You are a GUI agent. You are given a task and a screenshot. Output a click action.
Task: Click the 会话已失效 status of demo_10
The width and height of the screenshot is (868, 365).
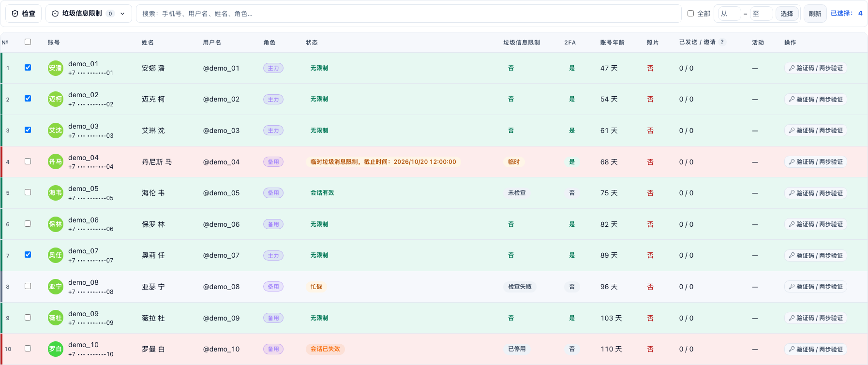pyautogui.click(x=325, y=349)
